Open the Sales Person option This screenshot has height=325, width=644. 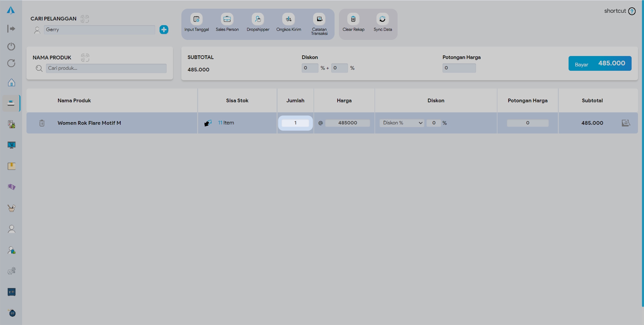click(x=227, y=19)
